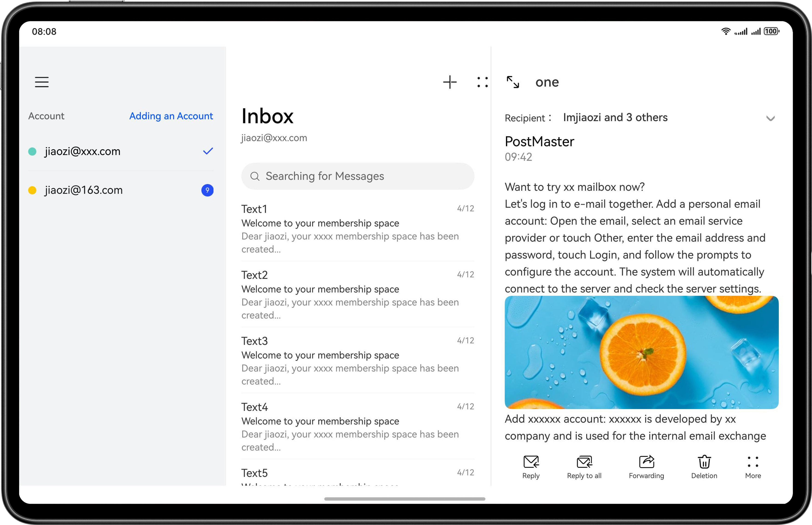Click the 'Recipient :' label
This screenshot has height=525, width=812.
pyautogui.click(x=528, y=118)
